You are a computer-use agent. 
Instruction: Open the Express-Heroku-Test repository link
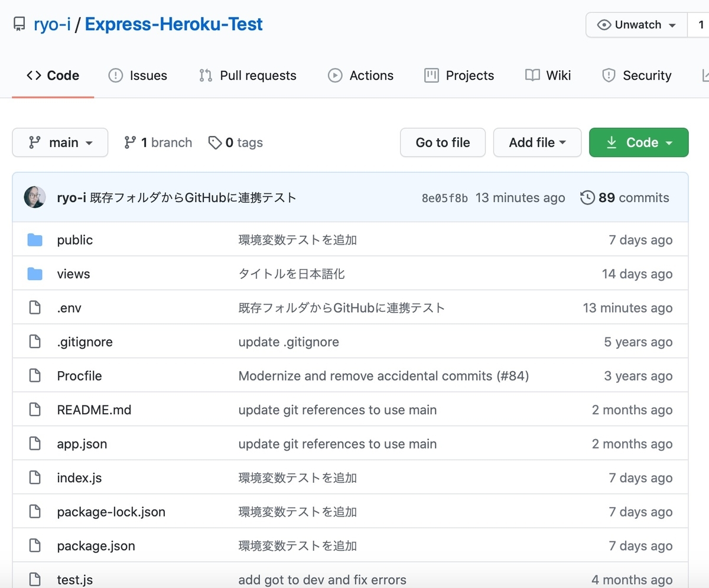(174, 25)
